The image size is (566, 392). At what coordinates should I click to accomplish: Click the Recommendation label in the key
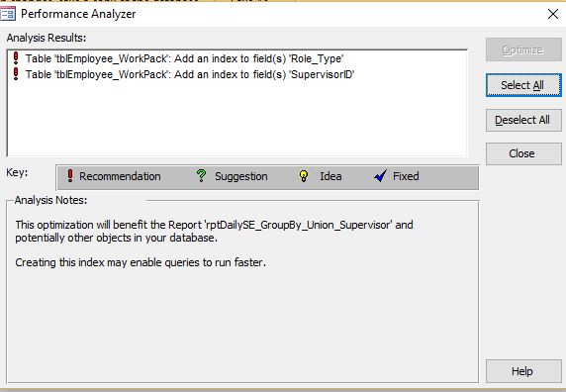coord(120,176)
